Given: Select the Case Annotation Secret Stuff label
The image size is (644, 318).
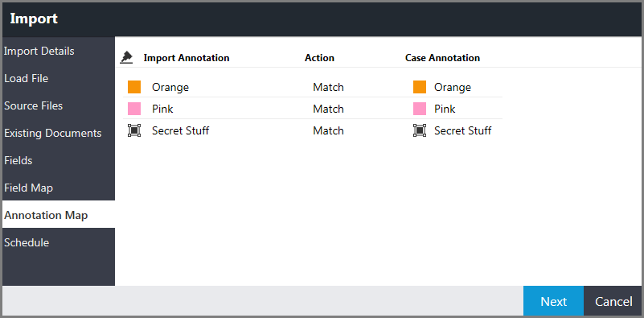Looking at the screenshot, I should coord(463,130).
